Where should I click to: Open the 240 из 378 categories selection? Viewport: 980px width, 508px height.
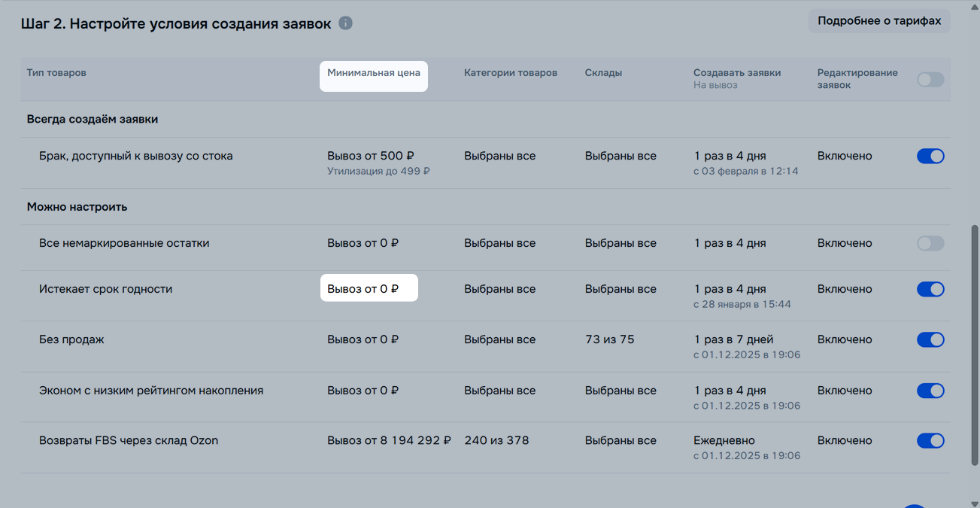(x=496, y=440)
